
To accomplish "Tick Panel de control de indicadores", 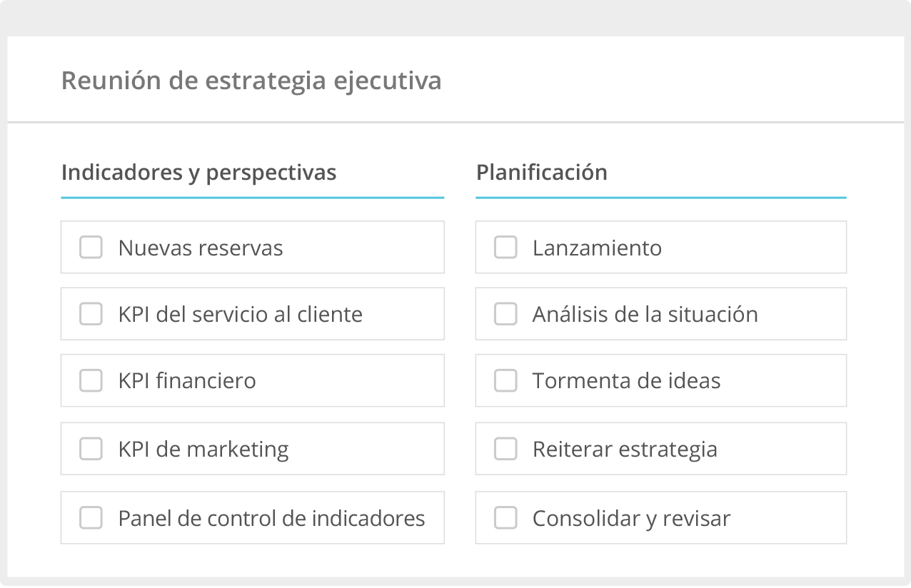I will [x=91, y=518].
